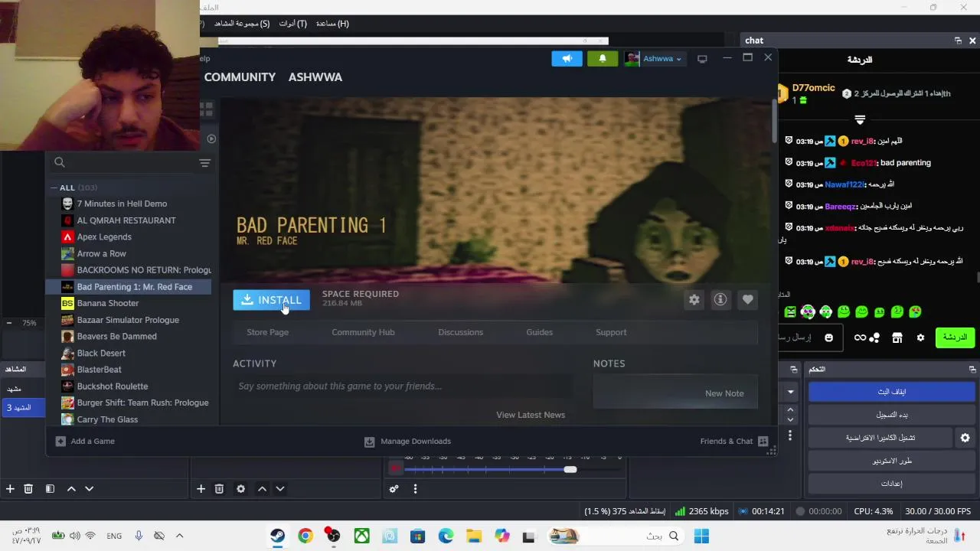The image size is (980, 551).
Task: Open OBS Scene Collection (S) menu
Action: point(242,24)
